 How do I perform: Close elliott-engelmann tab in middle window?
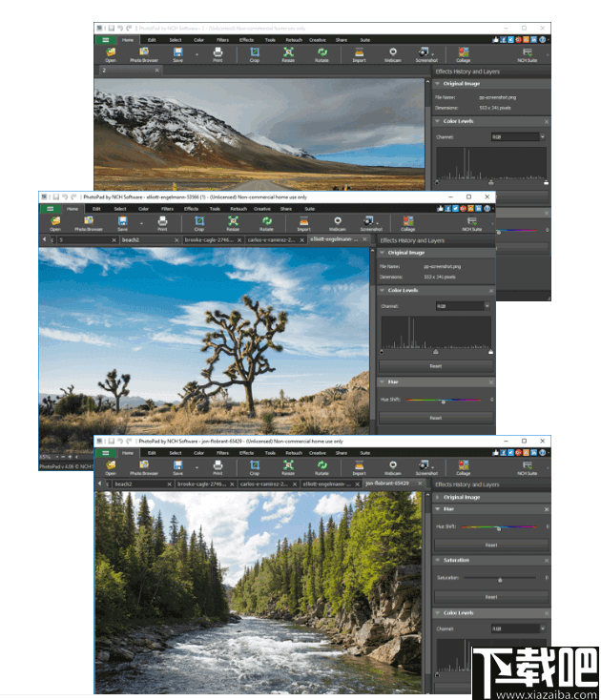pos(364,239)
